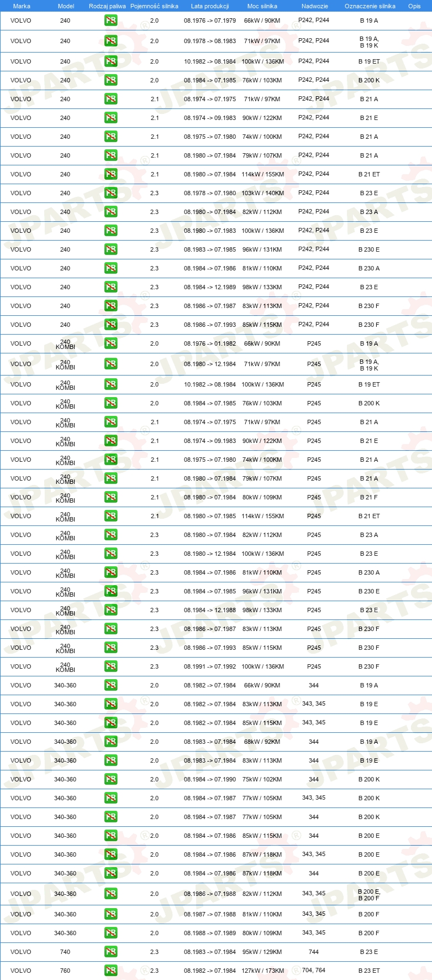Click the Rodzaj paliwa column header
Image resolution: width=432 pixels, height=980 pixels.
(107, 6)
